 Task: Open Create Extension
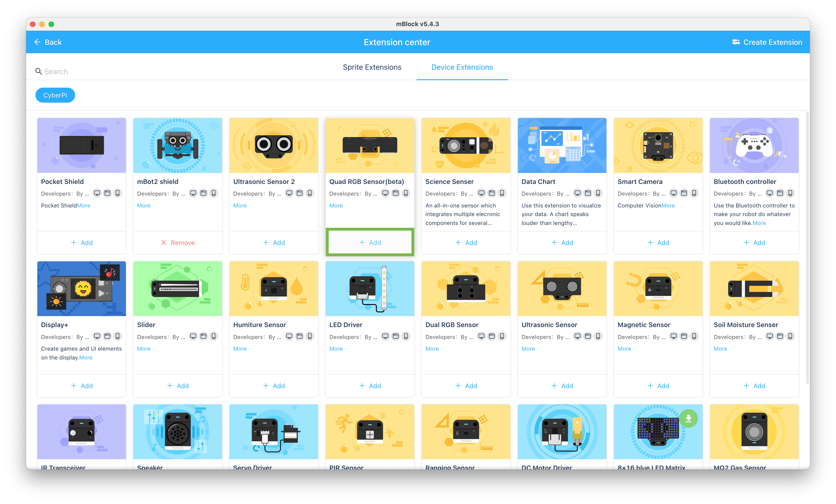767,42
